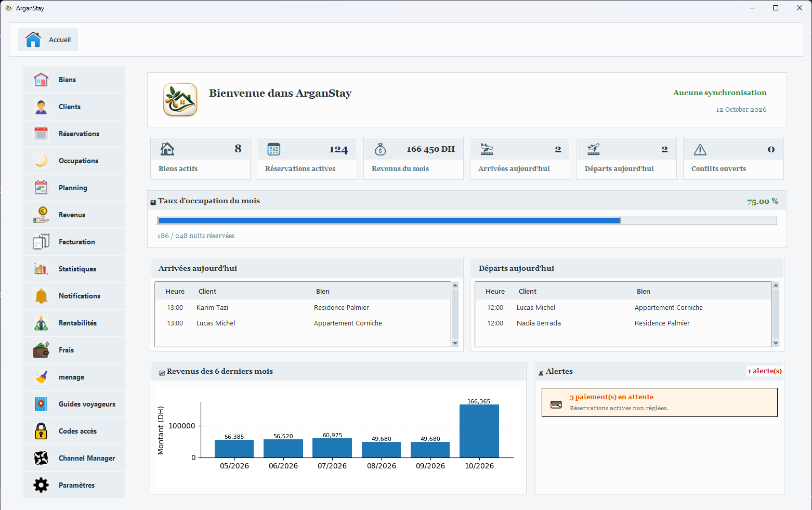Select the Réservations menu label
The height and width of the screenshot is (510, 812).
[79, 134]
